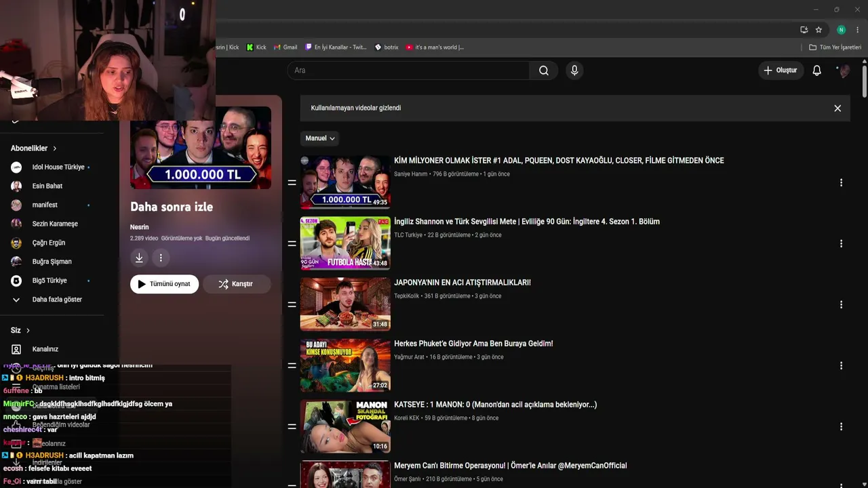
Task: Open options for Kim Milyoner Olmak İster video
Action: coord(841,182)
